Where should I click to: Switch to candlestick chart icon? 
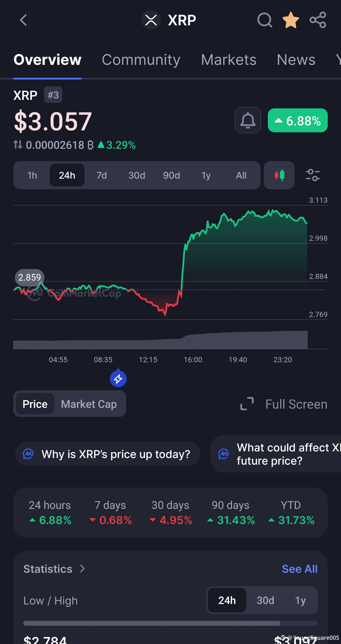point(279,175)
